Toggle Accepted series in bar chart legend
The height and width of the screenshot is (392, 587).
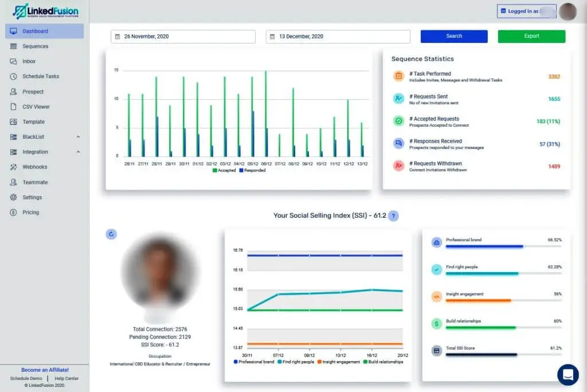point(224,170)
